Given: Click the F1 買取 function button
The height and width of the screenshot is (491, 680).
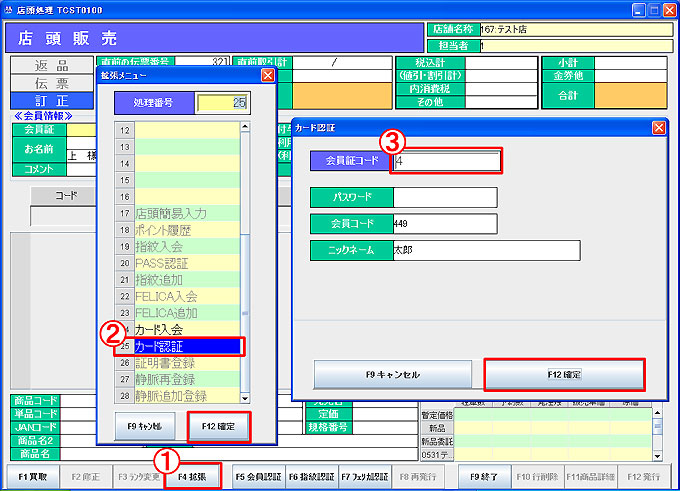Looking at the screenshot, I should [x=32, y=477].
